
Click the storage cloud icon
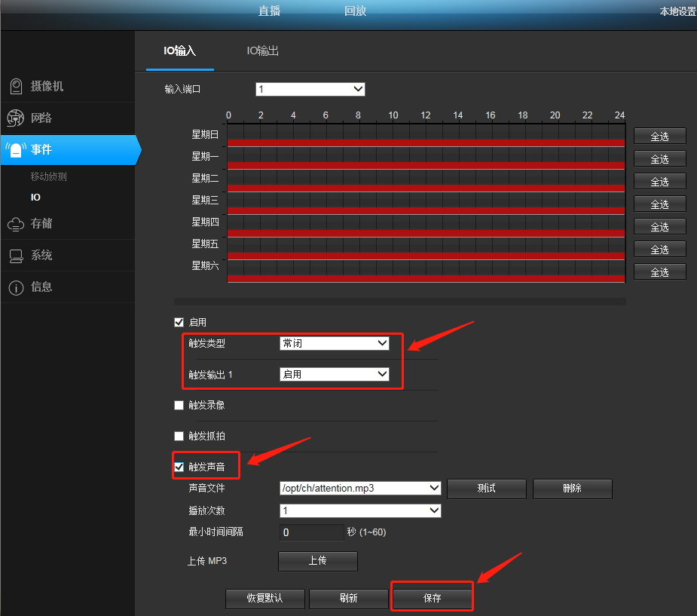click(15, 224)
